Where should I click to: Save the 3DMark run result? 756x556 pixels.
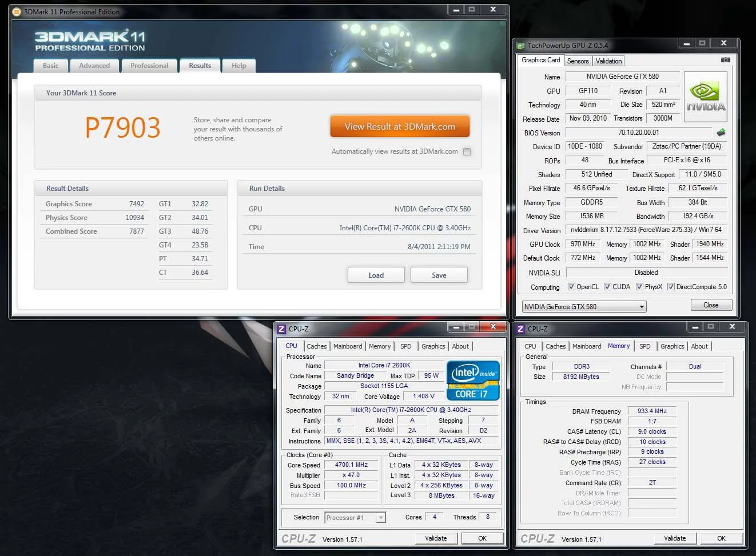click(439, 275)
